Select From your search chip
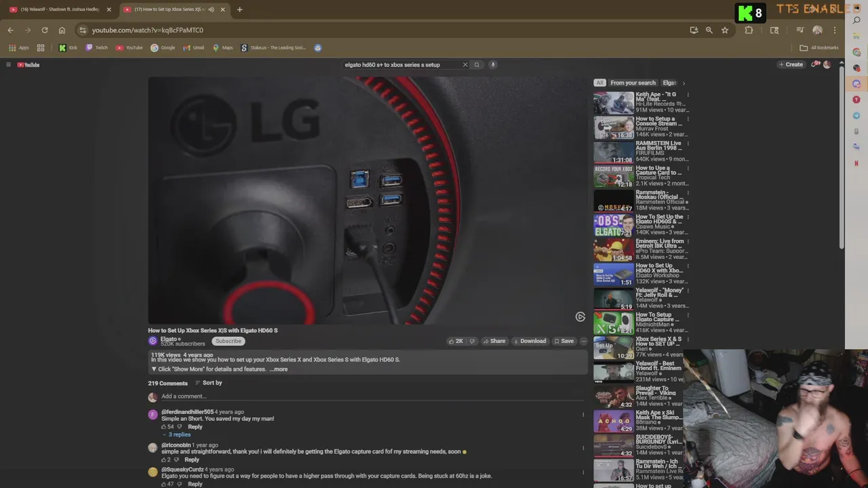Screen dimensions: 868x488 [x=633, y=83]
